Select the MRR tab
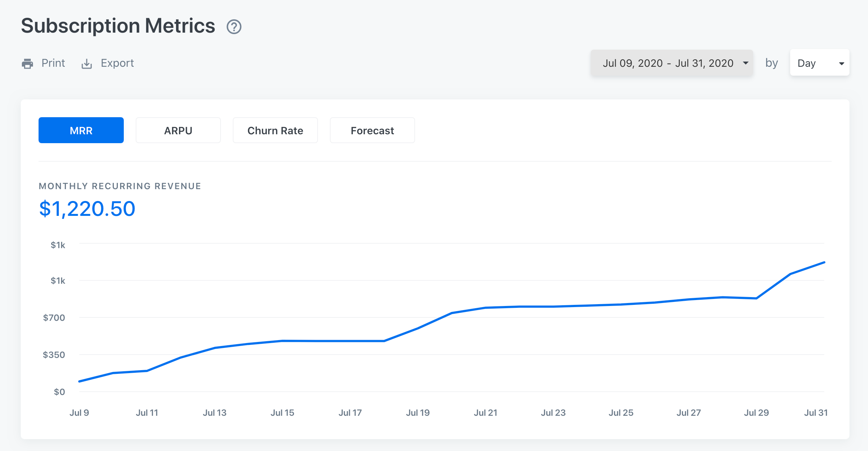The image size is (868, 451). [x=81, y=131]
